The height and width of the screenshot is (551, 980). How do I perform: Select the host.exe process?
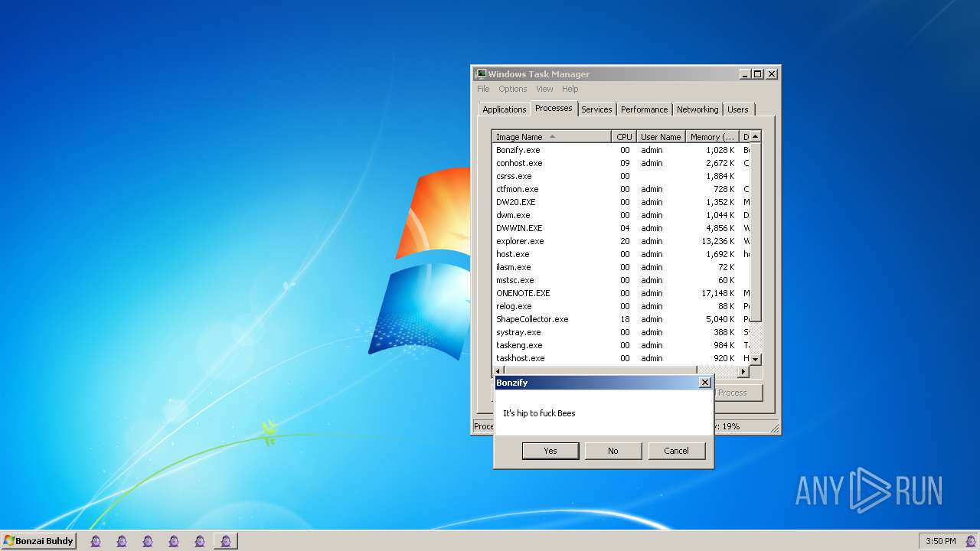pyautogui.click(x=620, y=254)
